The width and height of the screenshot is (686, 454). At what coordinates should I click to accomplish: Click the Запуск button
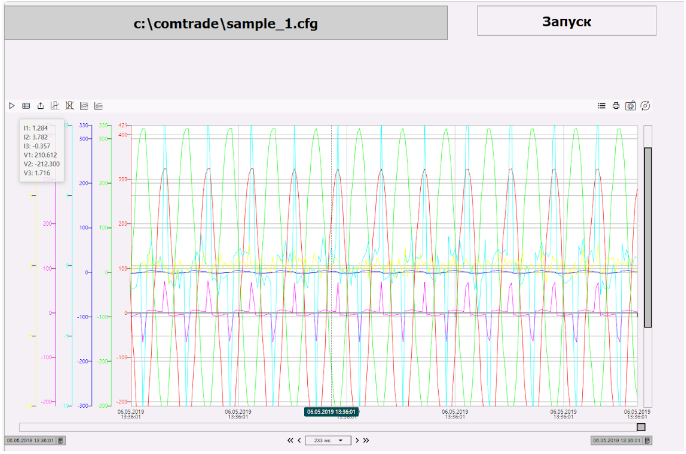[567, 22]
